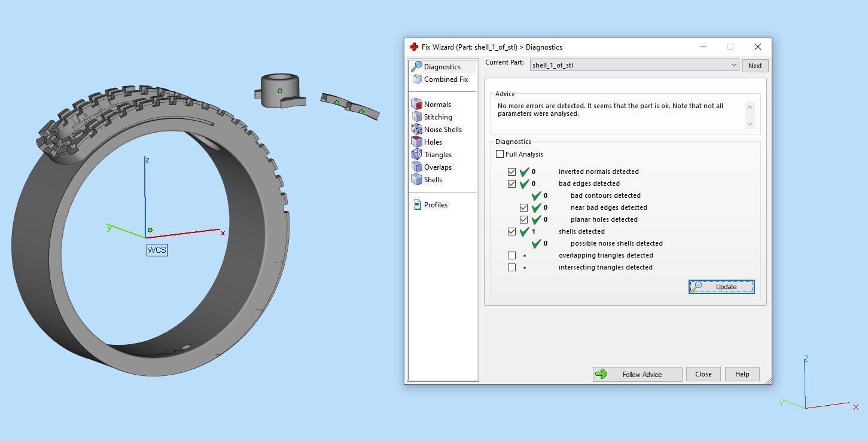Click the green origin point at WCS
Viewport: 868px width, 441px height.
pos(150,230)
